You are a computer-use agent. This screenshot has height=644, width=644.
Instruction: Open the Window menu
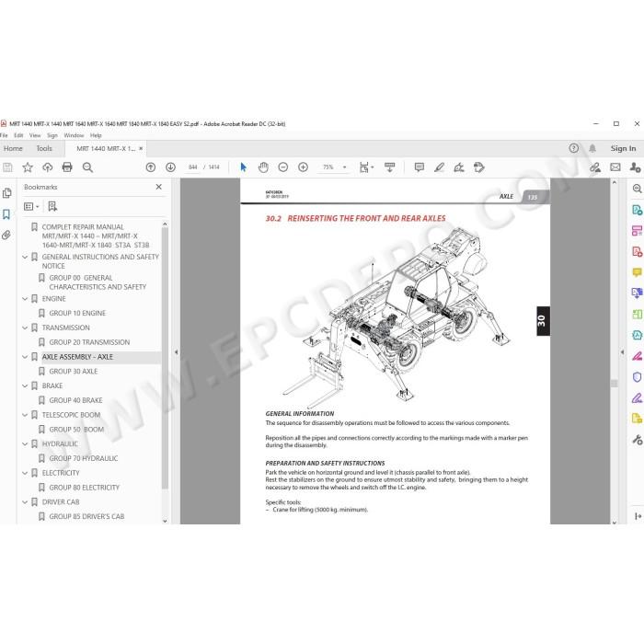(x=74, y=135)
